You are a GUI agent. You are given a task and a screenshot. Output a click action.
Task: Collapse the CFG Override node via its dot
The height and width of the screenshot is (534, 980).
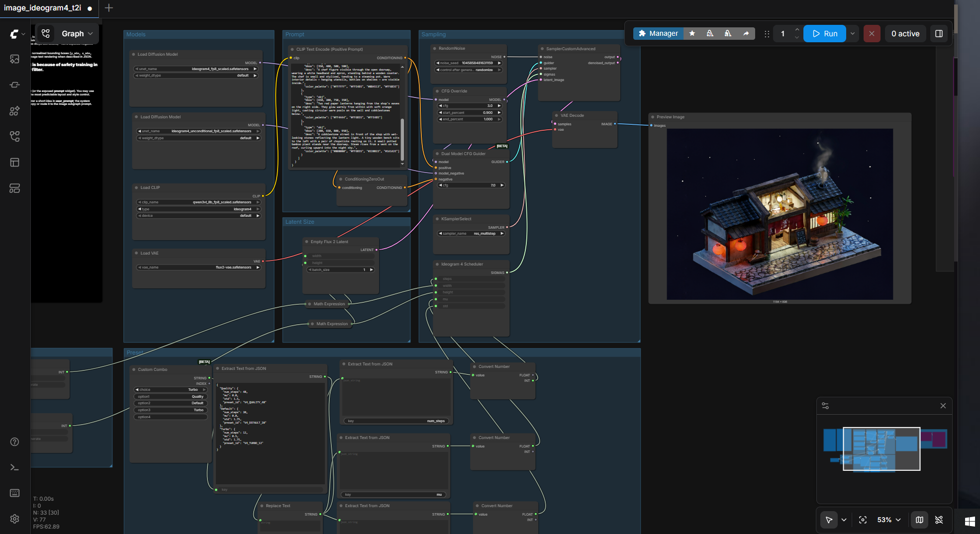437,91
